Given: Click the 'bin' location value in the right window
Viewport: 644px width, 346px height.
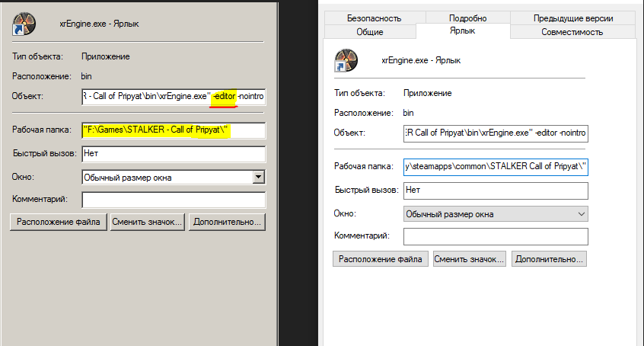Looking at the screenshot, I should click(x=408, y=113).
